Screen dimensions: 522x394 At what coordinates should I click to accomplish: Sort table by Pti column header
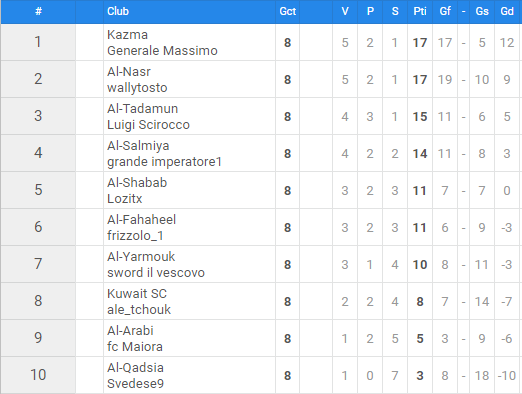point(420,11)
